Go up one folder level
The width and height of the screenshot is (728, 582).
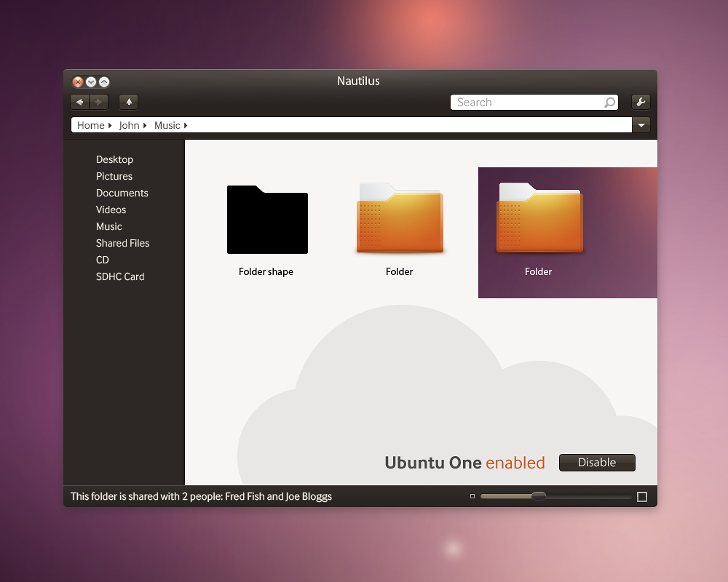(129, 102)
